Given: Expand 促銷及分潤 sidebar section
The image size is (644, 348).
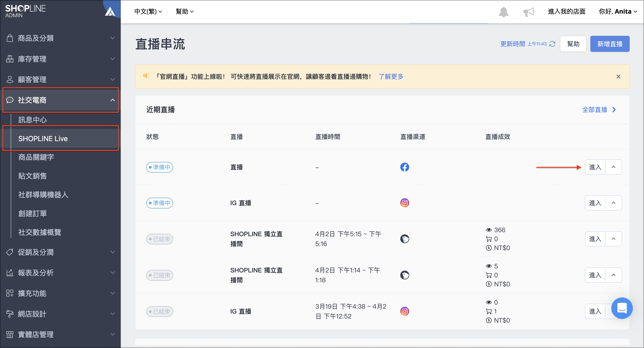Looking at the screenshot, I should coord(113,252).
